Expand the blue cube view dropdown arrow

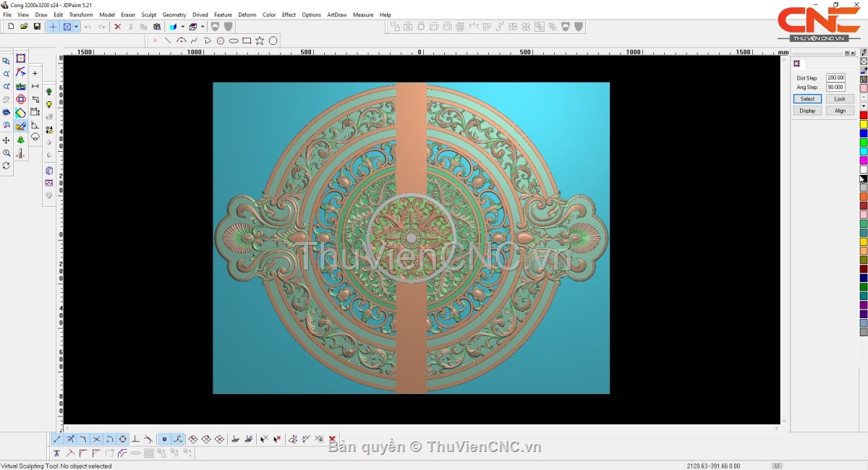coord(182,27)
